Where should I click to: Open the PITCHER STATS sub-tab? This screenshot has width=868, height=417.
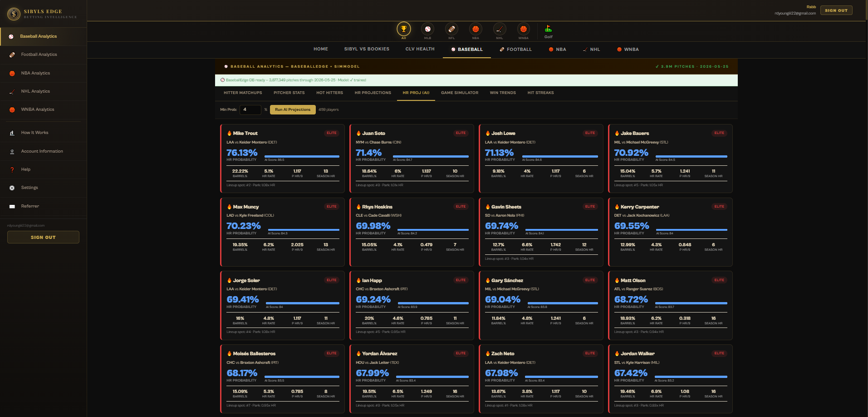click(289, 93)
